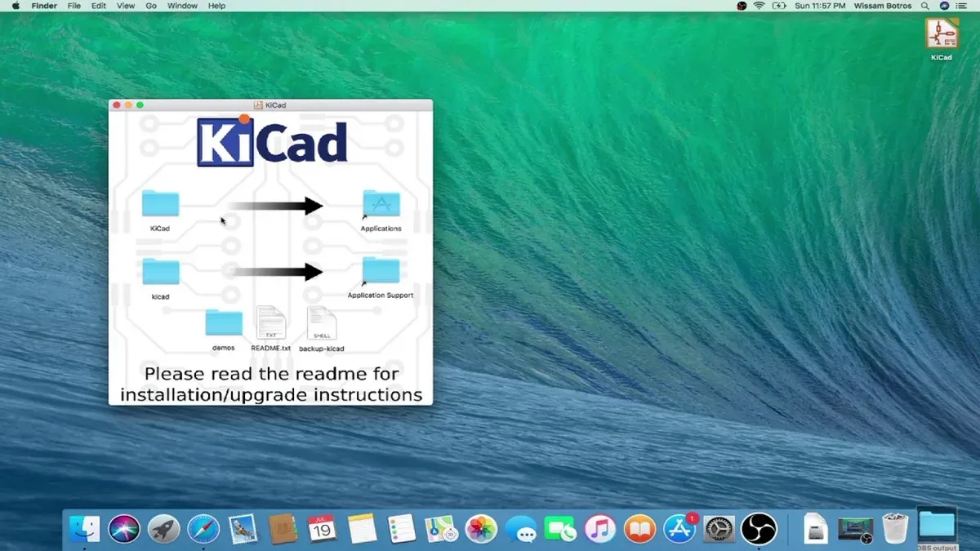Open Contacts book in the Dock

283,529
